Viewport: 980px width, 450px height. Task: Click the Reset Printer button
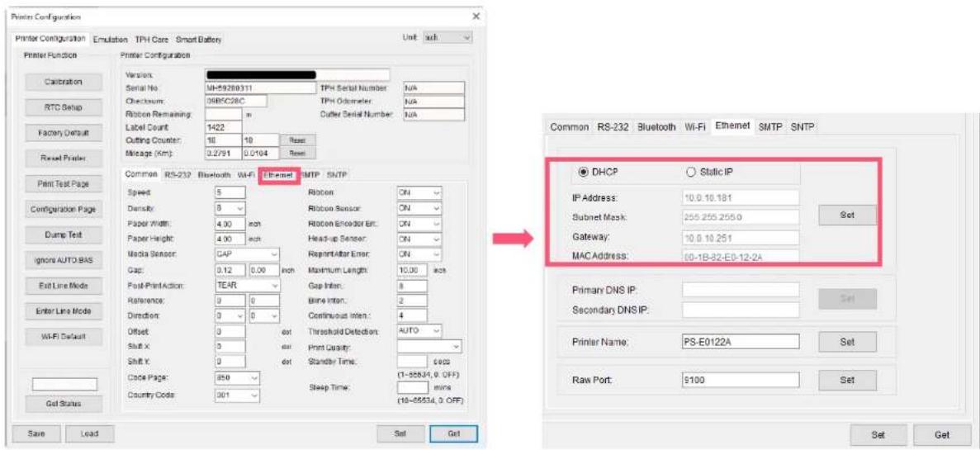(63, 159)
